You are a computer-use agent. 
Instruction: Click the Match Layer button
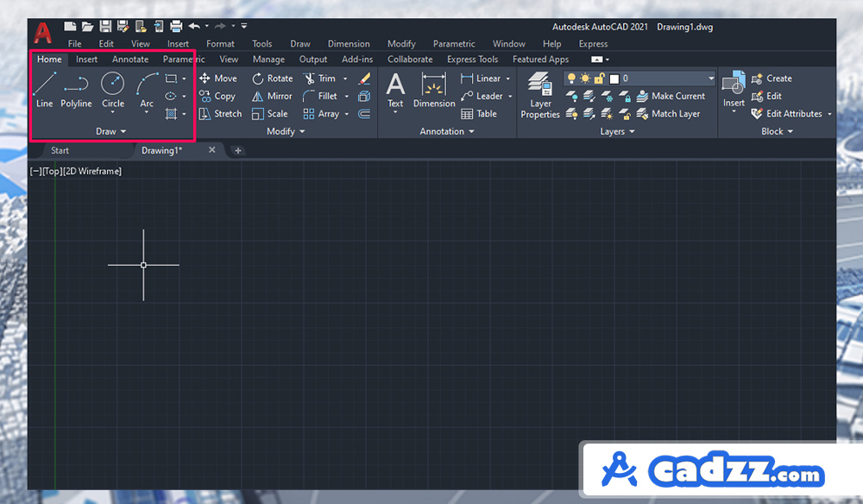[x=668, y=114]
